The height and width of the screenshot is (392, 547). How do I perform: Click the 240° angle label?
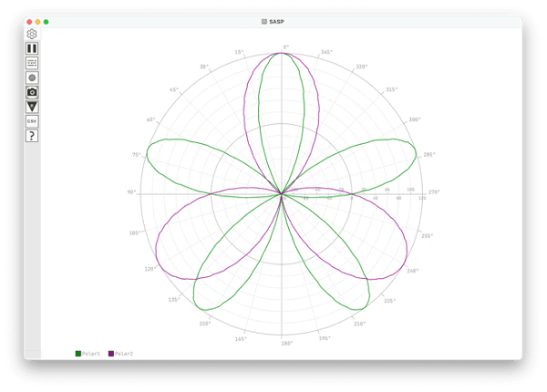[413, 271]
